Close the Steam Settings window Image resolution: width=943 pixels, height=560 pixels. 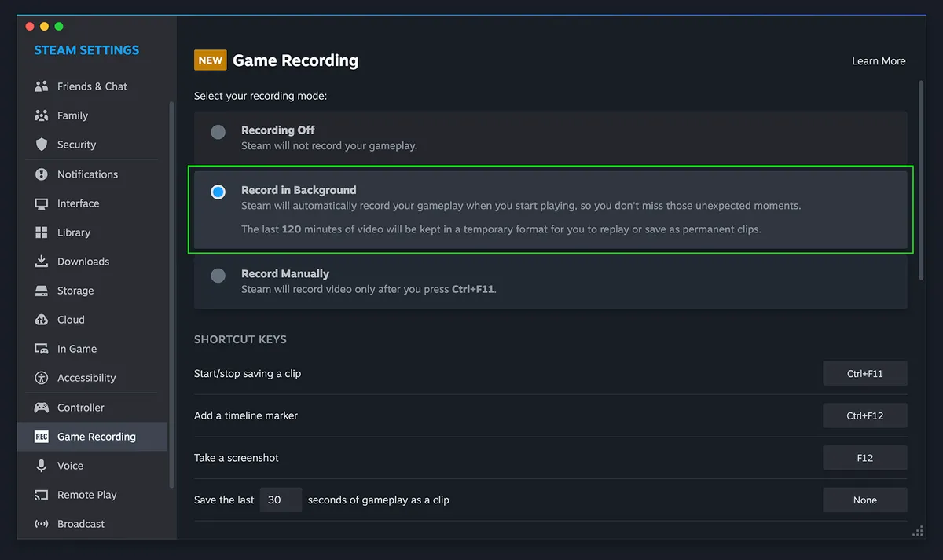pyautogui.click(x=30, y=27)
